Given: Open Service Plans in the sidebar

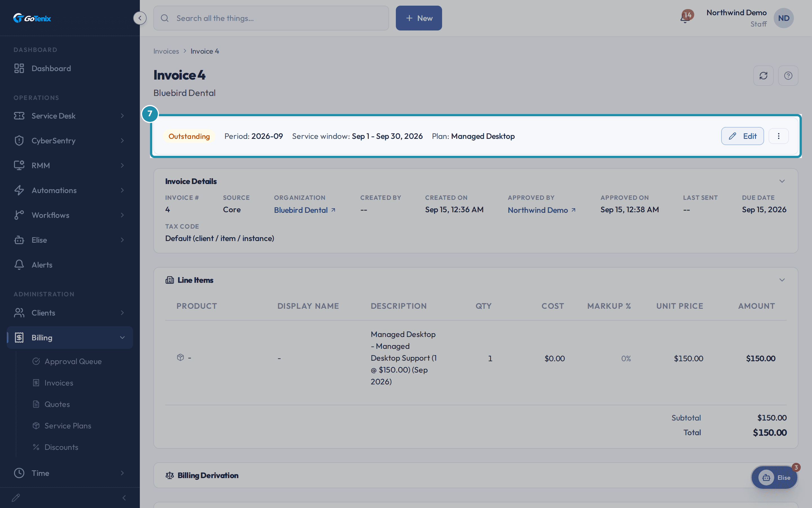Looking at the screenshot, I should [x=68, y=426].
